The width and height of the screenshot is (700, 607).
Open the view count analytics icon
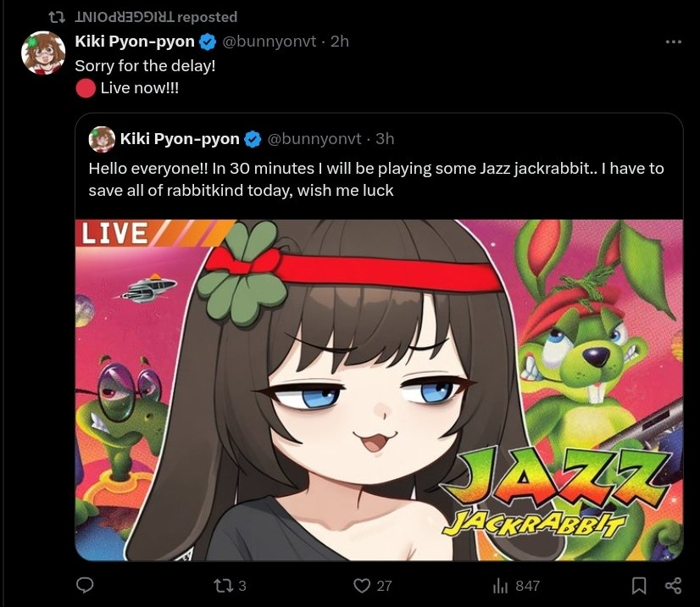coord(500,586)
